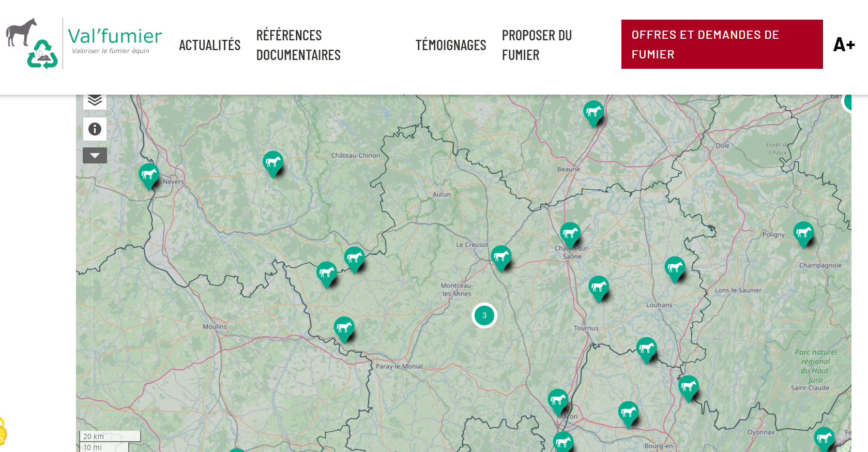Open the horse marker at Mâcon
The width and height of the screenshot is (868, 452).
tap(558, 400)
